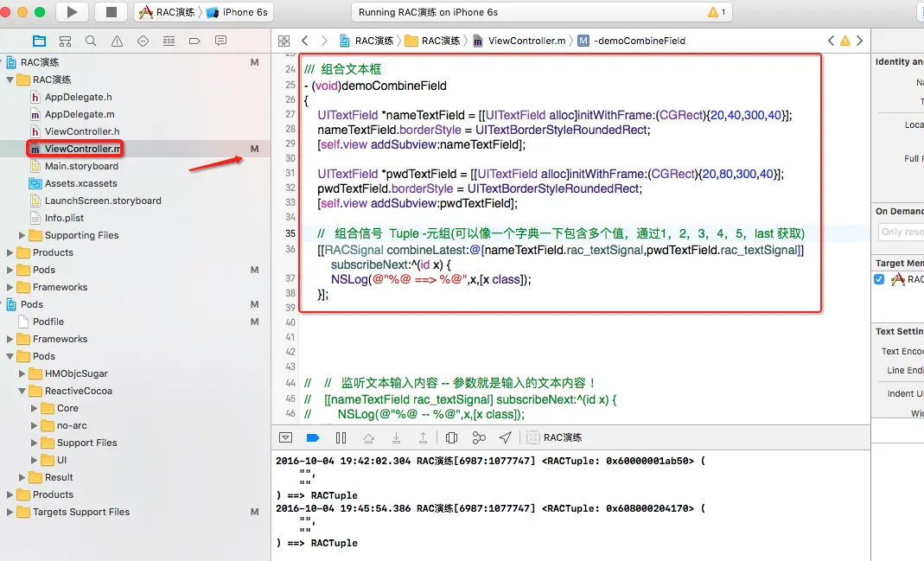The image size is (924, 561).
Task: Select AppDelegate.m in the navigator
Action: 80,114
